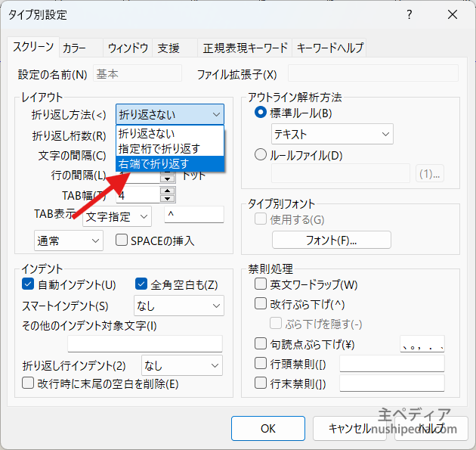Enable SPACEの挿入 checkbox
The height and width of the screenshot is (450, 476).
click(x=121, y=241)
